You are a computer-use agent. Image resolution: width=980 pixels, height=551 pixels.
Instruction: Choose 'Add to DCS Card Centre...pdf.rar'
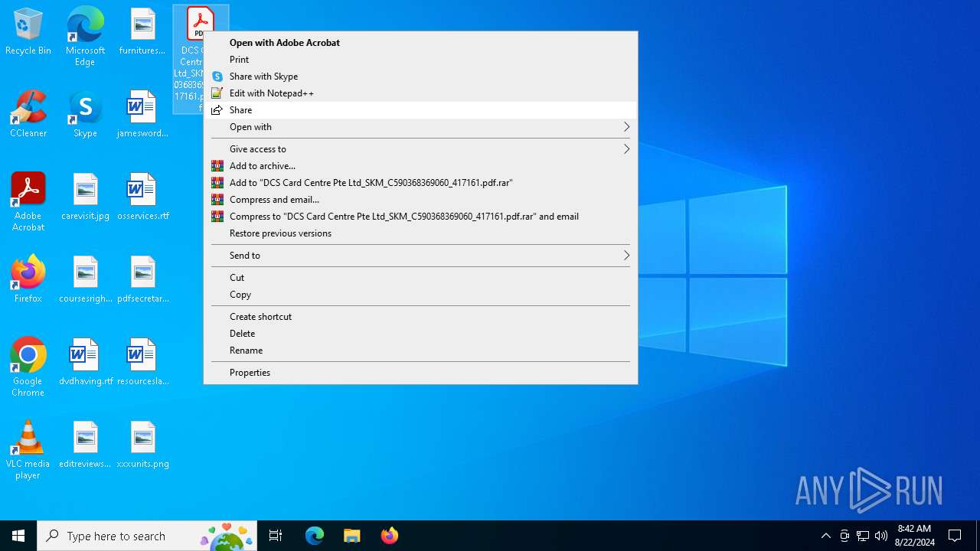420,183
